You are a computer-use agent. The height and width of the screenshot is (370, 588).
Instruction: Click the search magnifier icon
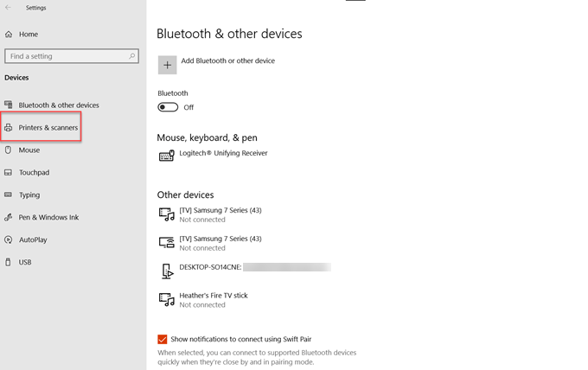132,56
